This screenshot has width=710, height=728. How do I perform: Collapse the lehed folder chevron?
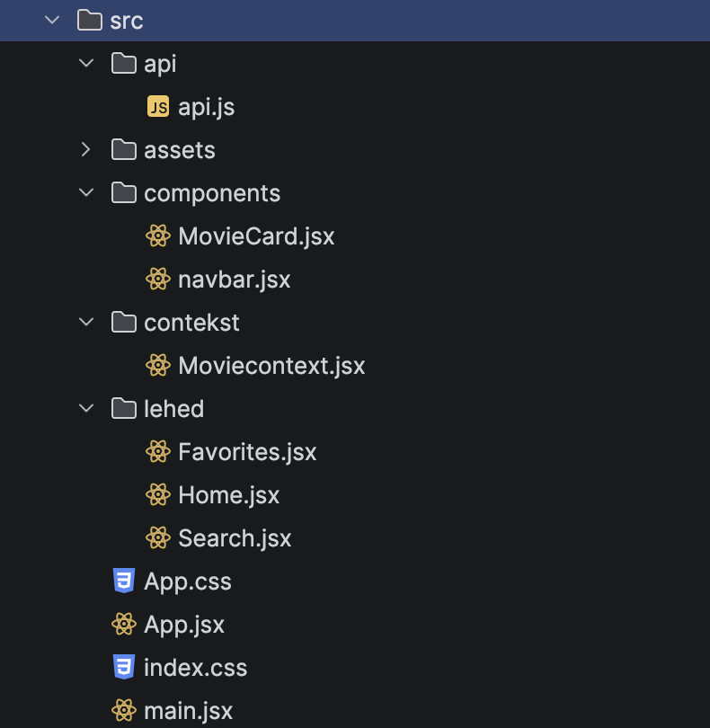point(86,409)
